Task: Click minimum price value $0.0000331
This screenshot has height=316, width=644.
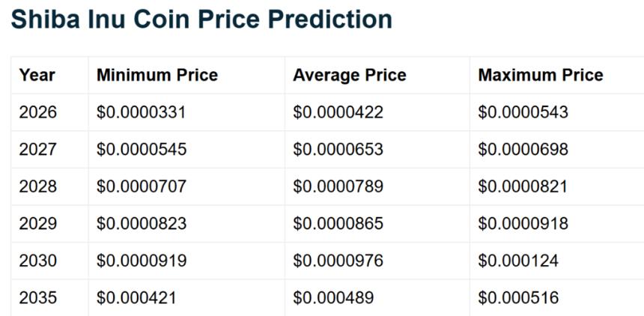Action: click(142, 112)
